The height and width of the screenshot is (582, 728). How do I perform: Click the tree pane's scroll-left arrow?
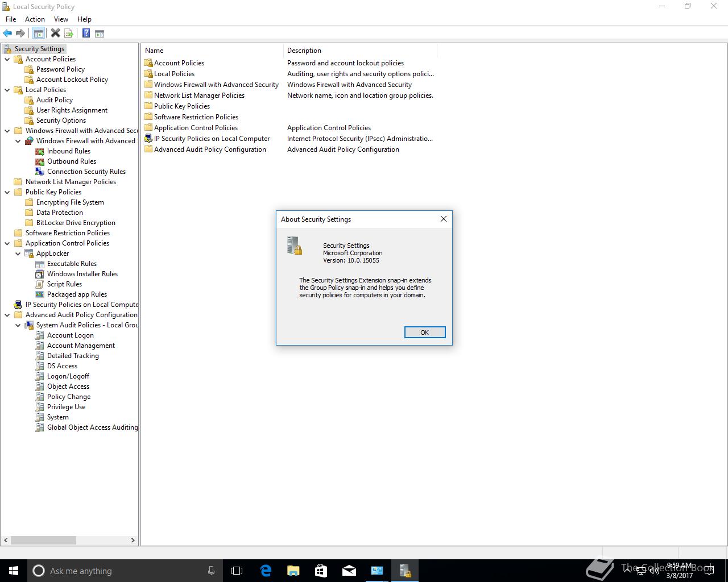6,540
